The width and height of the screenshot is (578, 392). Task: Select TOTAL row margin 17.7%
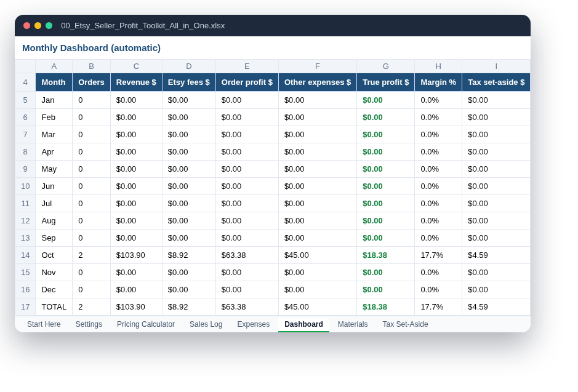[x=438, y=307]
